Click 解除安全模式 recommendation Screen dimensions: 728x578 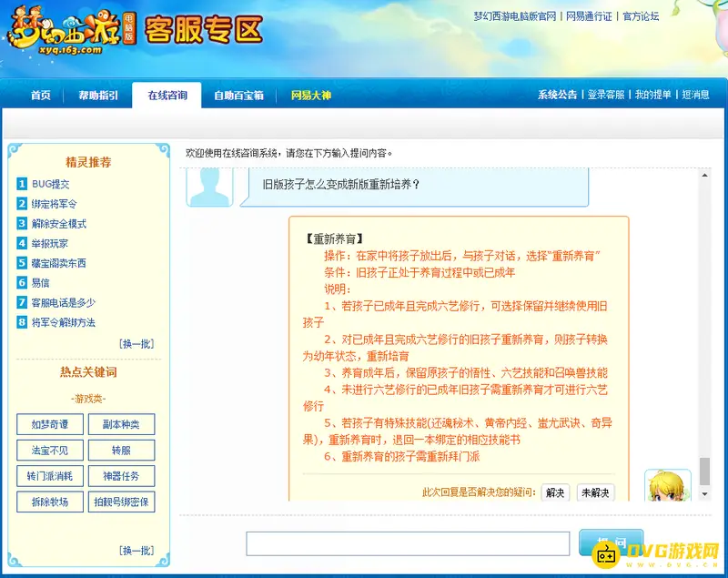[x=59, y=223]
